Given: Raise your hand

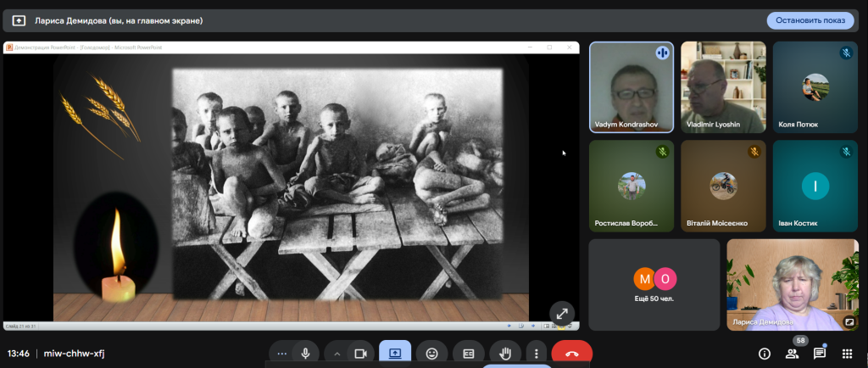Looking at the screenshot, I should [x=505, y=354].
